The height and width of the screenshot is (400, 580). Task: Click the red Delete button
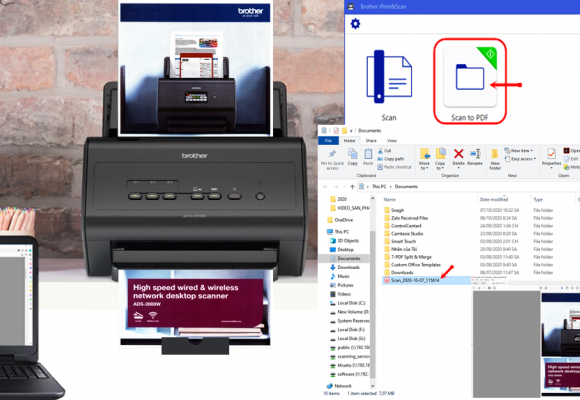point(459,158)
